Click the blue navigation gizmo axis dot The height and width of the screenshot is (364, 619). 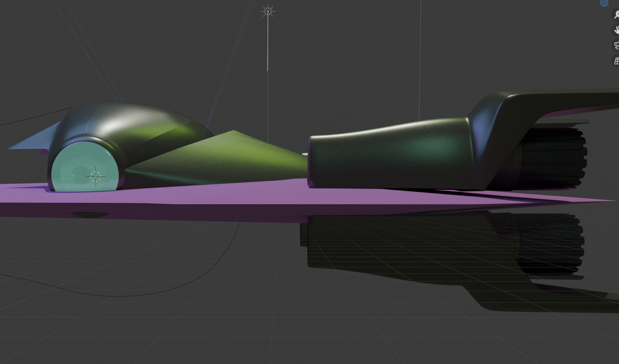(604, 3)
